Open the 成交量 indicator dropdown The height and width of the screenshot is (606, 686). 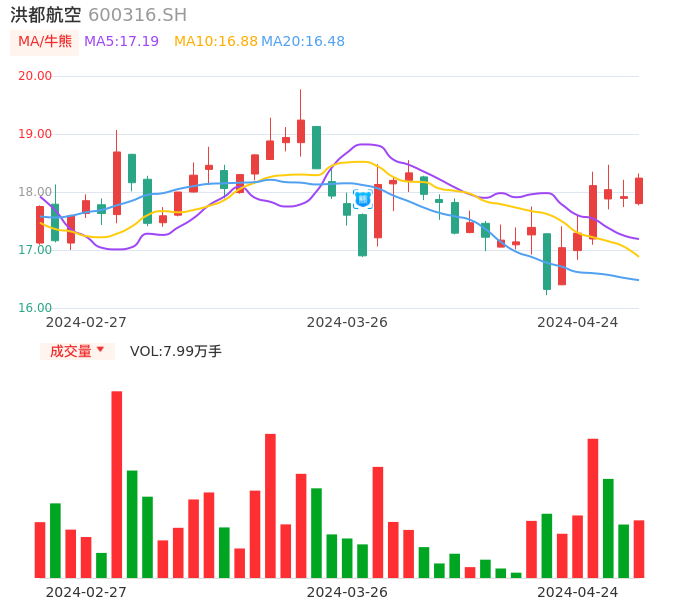77,351
